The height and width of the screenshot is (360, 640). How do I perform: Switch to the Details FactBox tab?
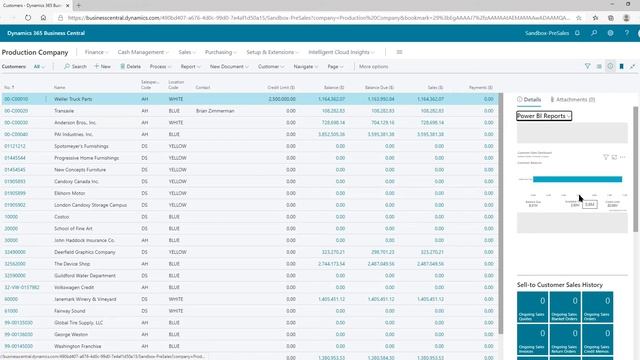[529, 100]
